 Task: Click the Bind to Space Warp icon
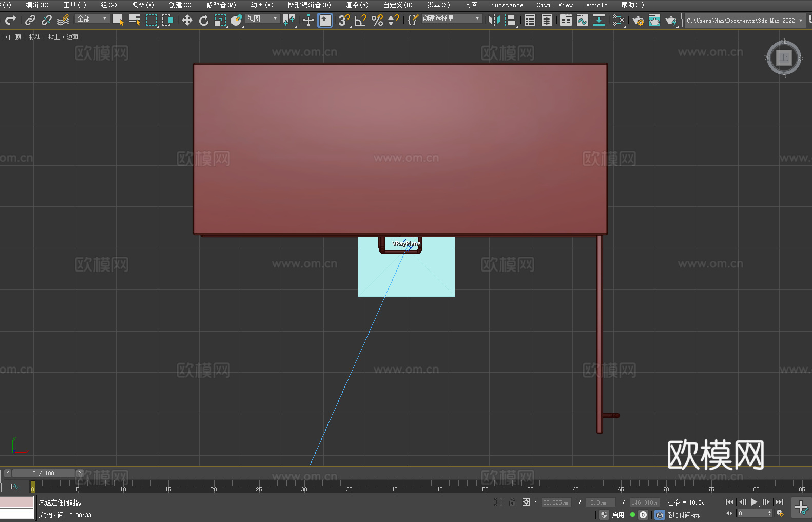point(63,20)
